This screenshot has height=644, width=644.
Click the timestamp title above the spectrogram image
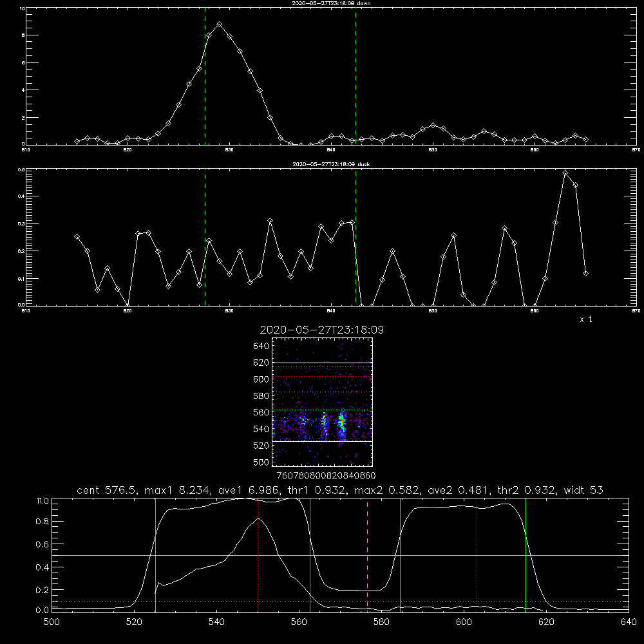(x=322, y=330)
